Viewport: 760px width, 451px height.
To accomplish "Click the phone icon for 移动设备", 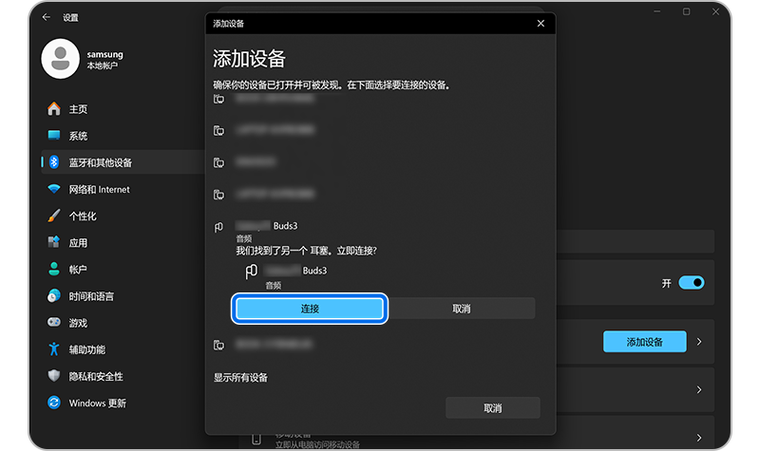I will tap(256, 439).
